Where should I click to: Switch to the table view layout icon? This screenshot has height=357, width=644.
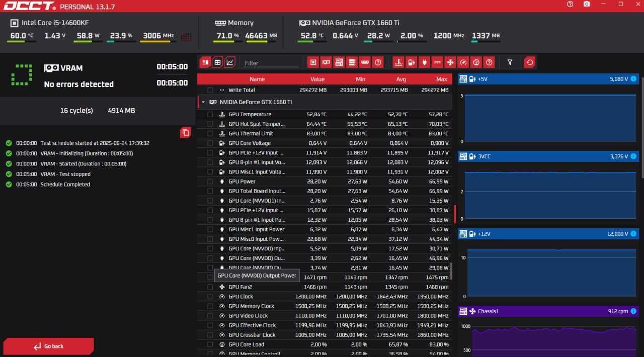pos(217,62)
